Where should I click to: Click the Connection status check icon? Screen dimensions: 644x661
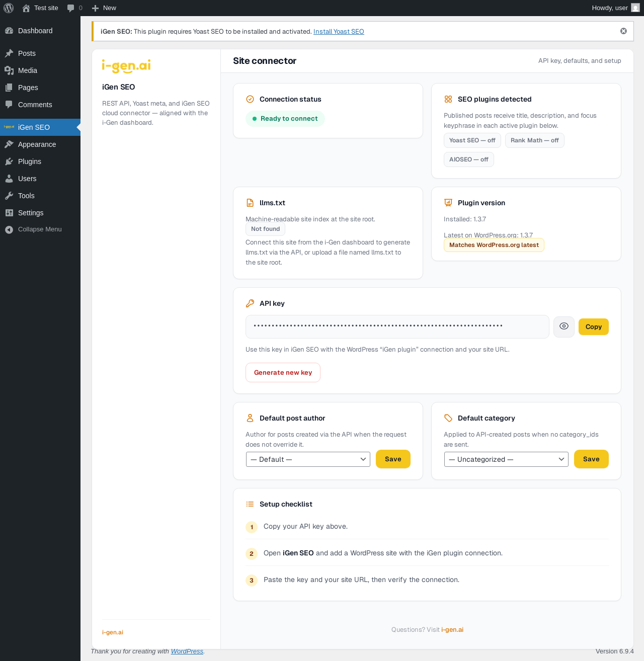250,99
